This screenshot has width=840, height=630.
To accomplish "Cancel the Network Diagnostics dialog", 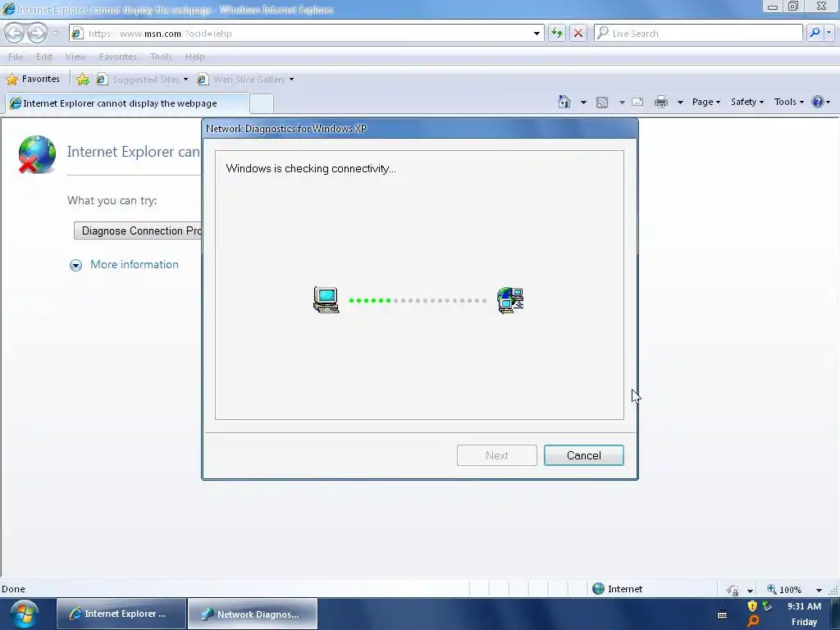I will (584, 455).
